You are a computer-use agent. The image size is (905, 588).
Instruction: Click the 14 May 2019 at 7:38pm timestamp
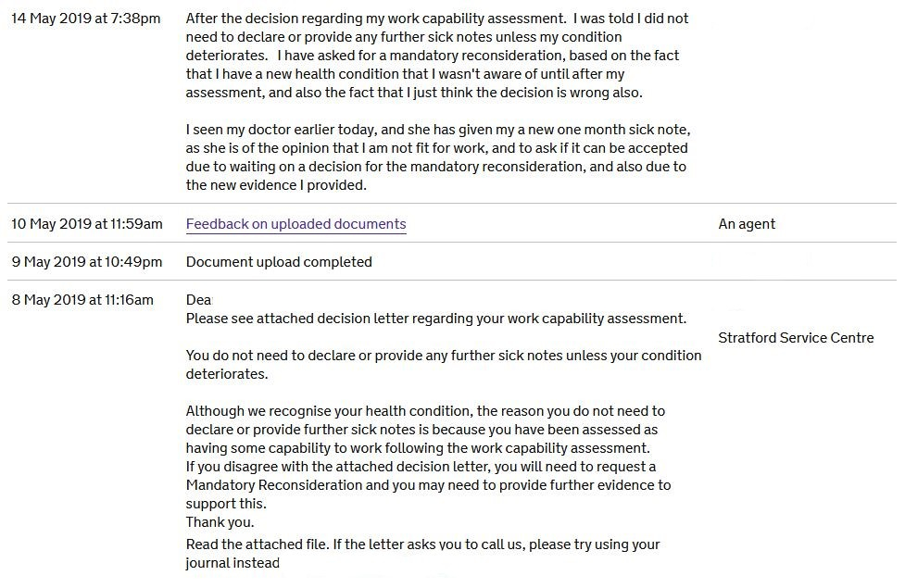85,19
